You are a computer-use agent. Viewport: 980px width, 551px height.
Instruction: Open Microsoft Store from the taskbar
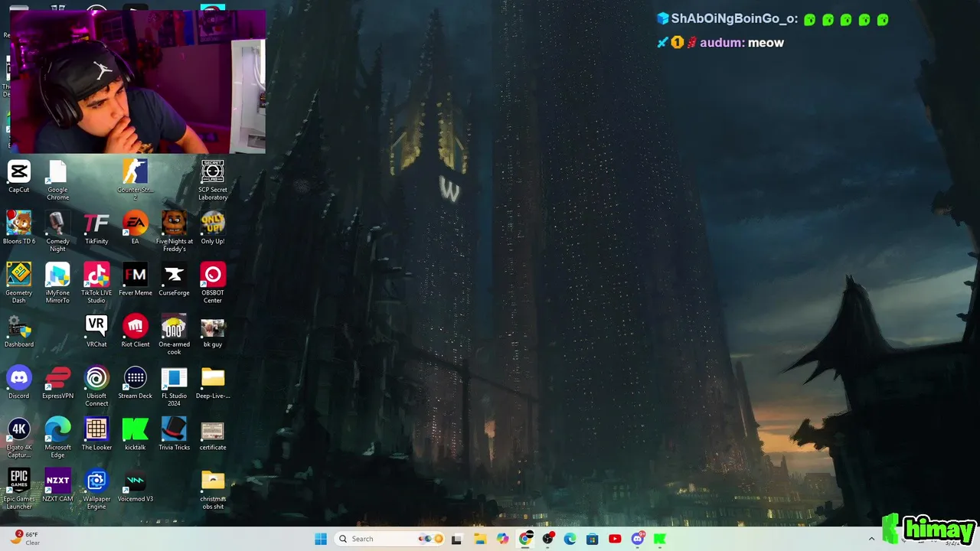pyautogui.click(x=592, y=539)
